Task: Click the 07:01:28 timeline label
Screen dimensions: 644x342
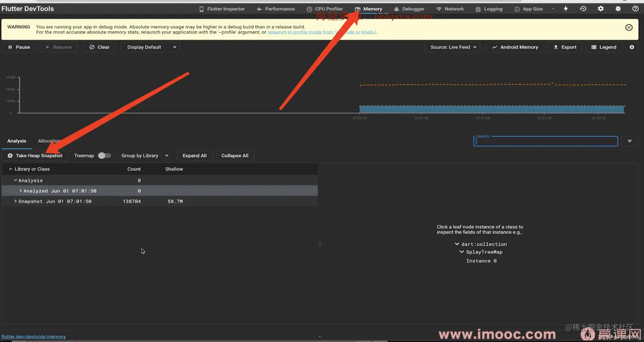Action: (x=483, y=118)
